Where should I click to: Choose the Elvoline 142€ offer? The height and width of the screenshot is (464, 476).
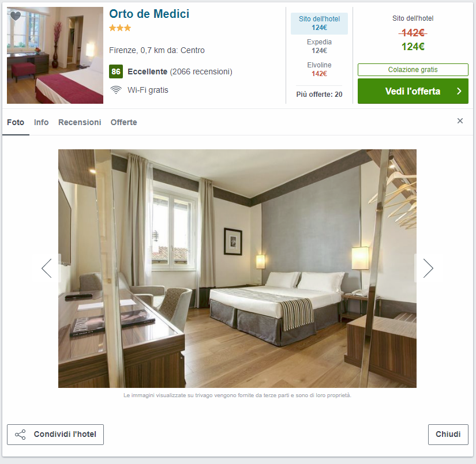click(320, 69)
